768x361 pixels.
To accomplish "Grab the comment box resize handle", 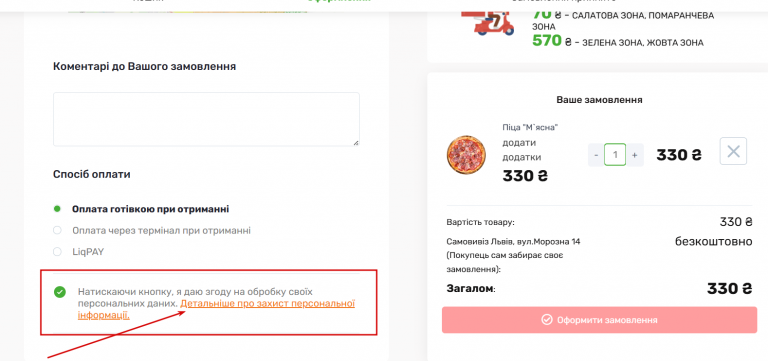I will pyautogui.click(x=356, y=143).
